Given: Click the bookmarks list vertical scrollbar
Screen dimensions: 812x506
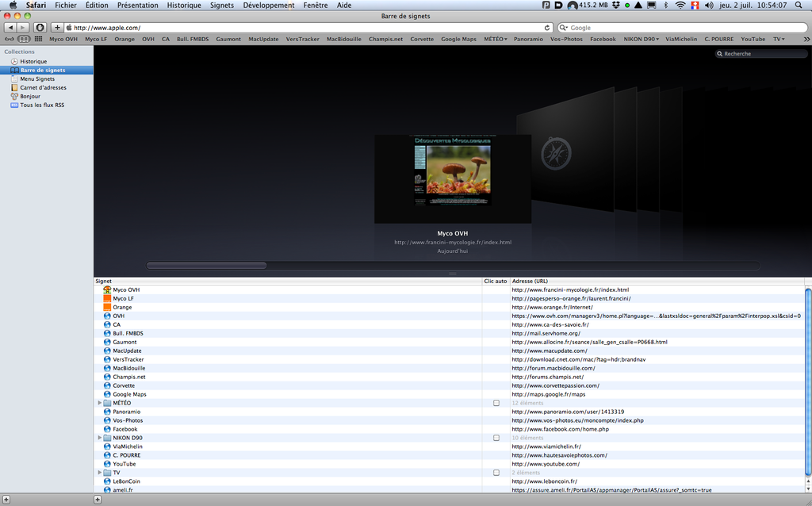Looking at the screenshot, I should [808, 381].
